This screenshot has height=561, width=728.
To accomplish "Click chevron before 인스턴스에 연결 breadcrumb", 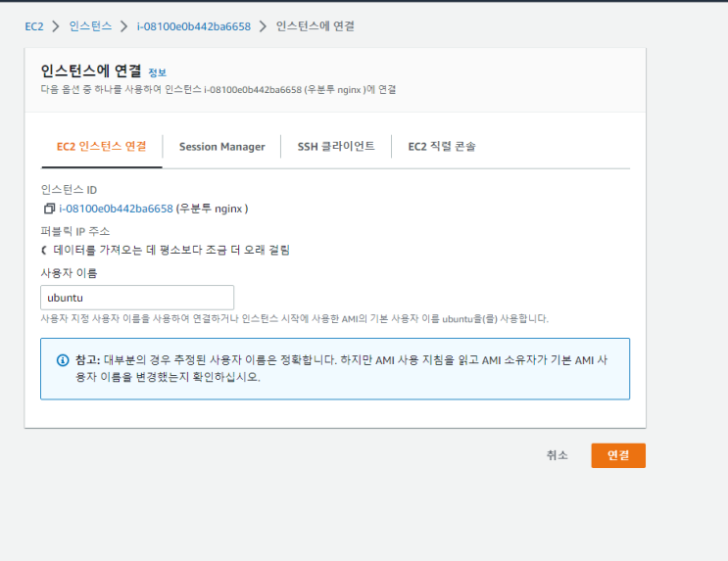I will (264, 26).
